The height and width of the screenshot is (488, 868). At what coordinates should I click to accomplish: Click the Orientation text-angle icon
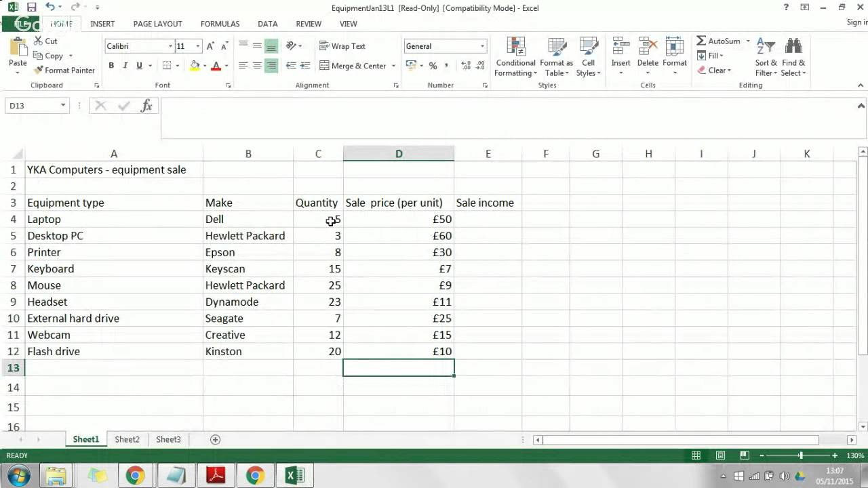coord(292,45)
